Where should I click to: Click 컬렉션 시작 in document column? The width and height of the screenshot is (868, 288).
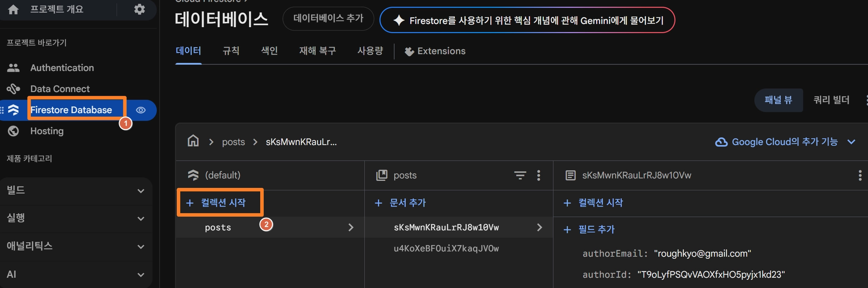point(593,203)
